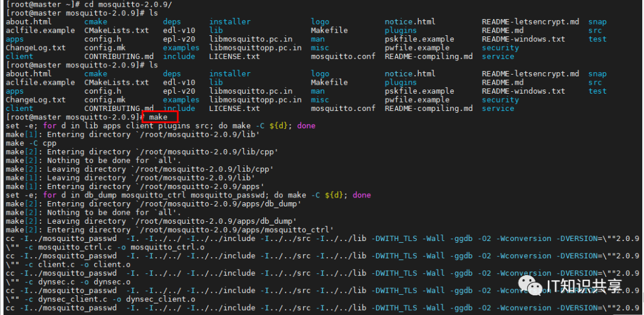The image size is (644, 315).
Task: Click 'config.mk' in the first ls listing
Action: coord(105,48)
